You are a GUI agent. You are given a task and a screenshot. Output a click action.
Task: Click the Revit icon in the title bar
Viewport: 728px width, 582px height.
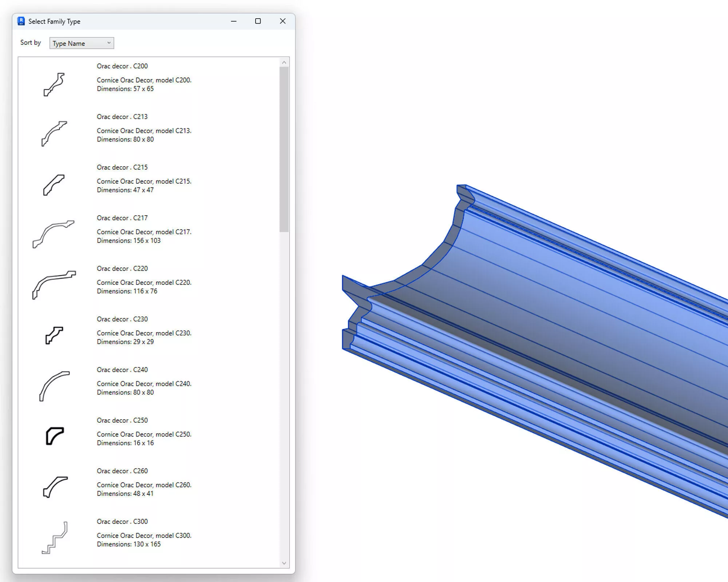click(x=21, y=21)
